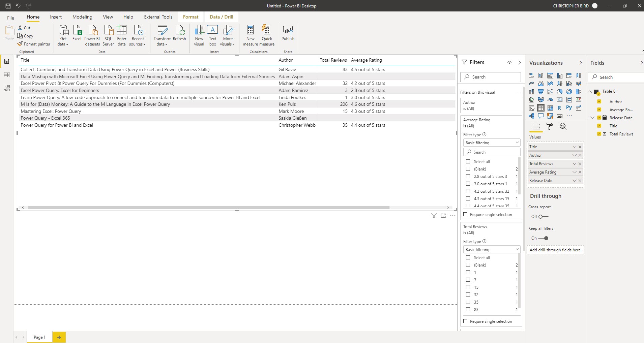
Task: Switch to the Data / Drill tab
Action: [x=221, y=17]
